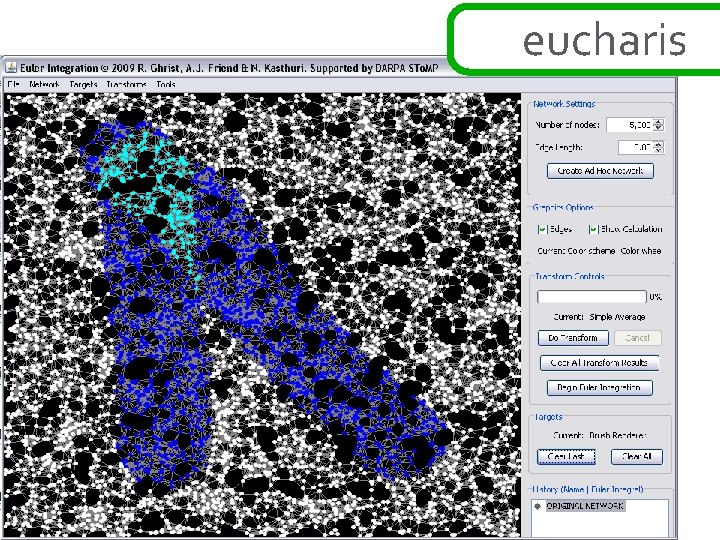720x540 pixels.
Task: Click the transform progress bar
Action: pyautogui.click(x=592, y=297)
